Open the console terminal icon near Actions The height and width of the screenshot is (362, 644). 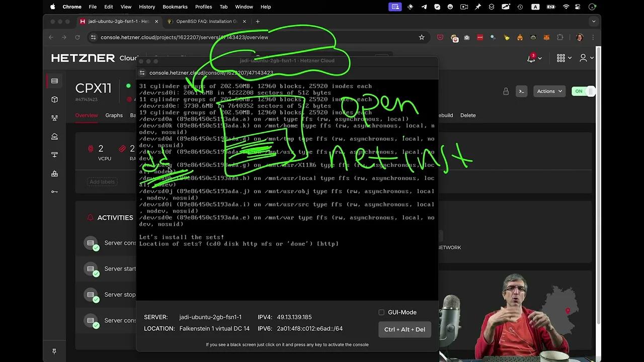[x=522, y=91]
